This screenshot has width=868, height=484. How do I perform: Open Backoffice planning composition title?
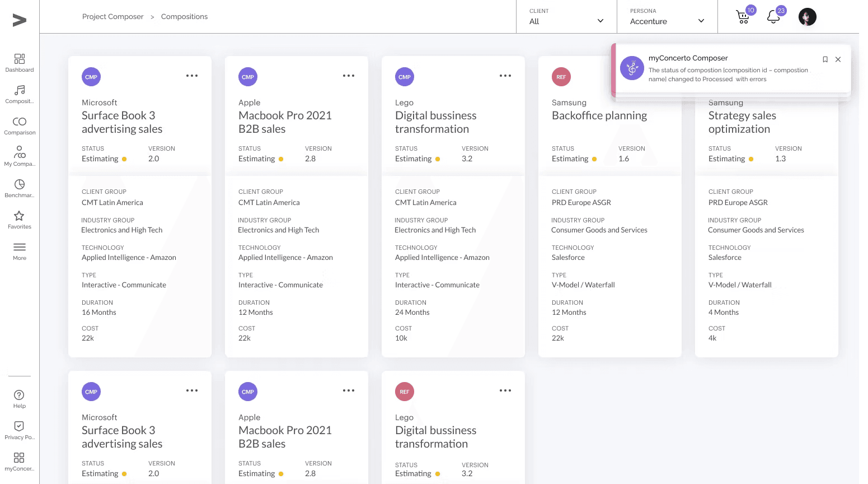[599, 115]
